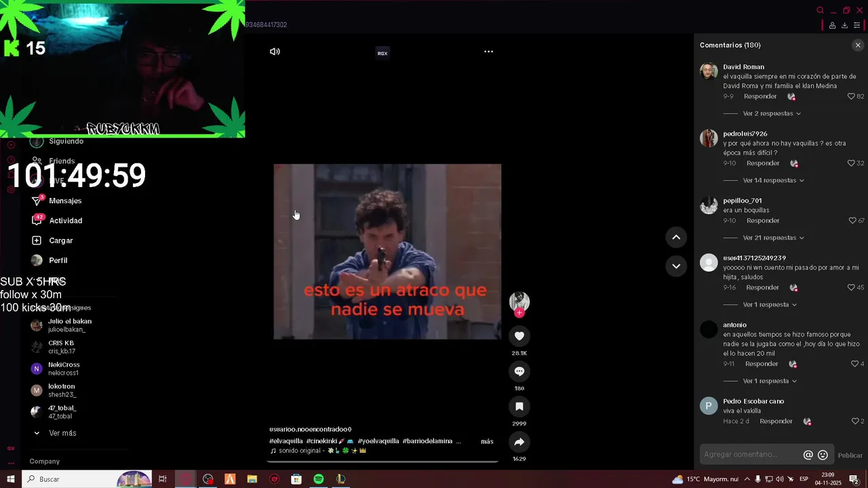Click the #barriodelamina hashtag

click(x=427, y=441)
